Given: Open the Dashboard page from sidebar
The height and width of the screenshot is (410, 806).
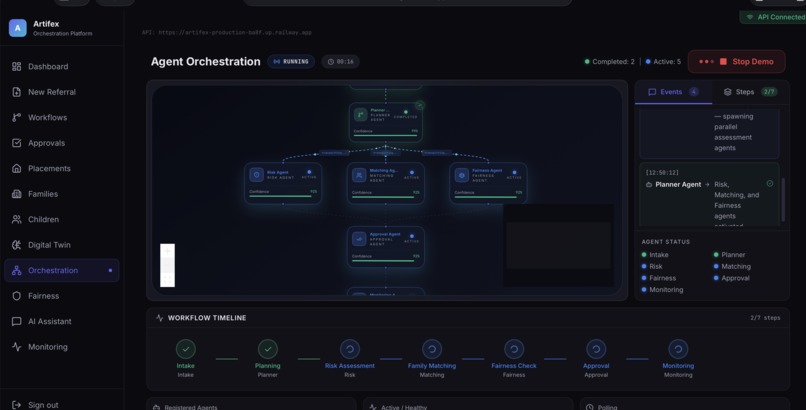Looking at the screenshot, I should tap(62, 66).
